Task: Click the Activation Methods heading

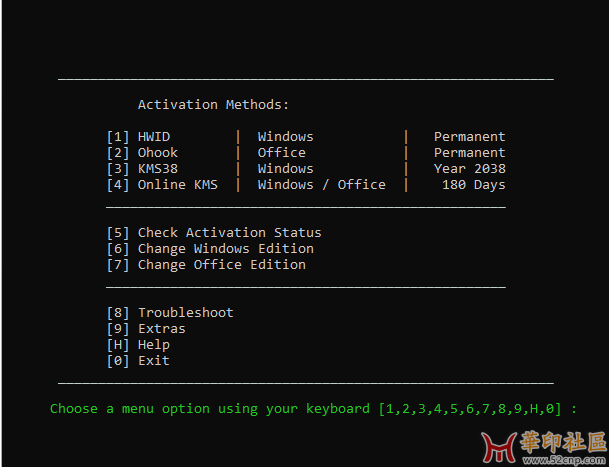Action: 214,105
